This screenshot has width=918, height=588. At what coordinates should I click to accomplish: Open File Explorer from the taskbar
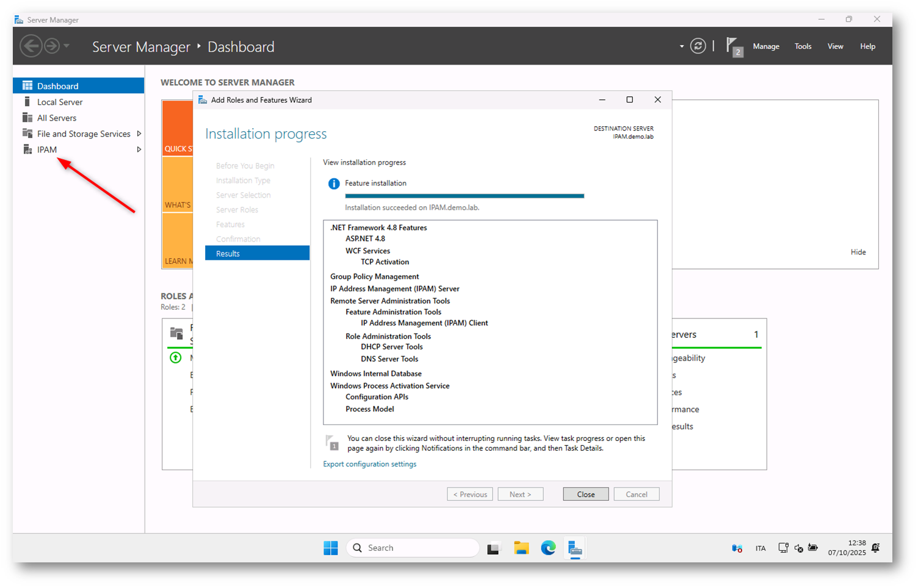521,548
